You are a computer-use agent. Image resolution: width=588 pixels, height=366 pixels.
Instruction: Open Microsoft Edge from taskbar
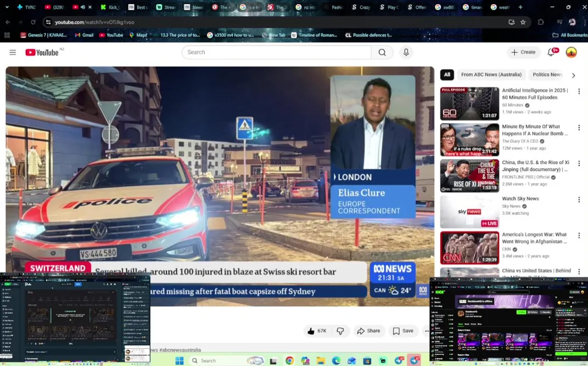pyautogui.click(x=336, y=361)
